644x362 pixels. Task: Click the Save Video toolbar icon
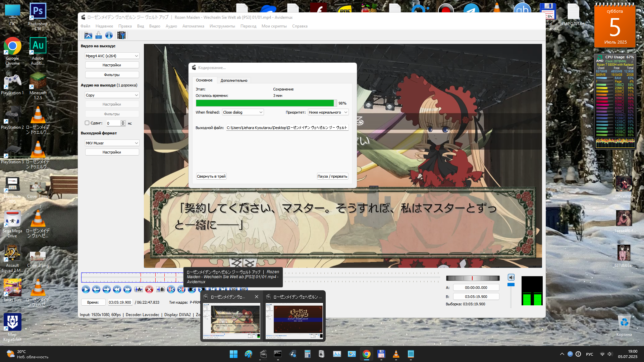click(x=99, y=35)
